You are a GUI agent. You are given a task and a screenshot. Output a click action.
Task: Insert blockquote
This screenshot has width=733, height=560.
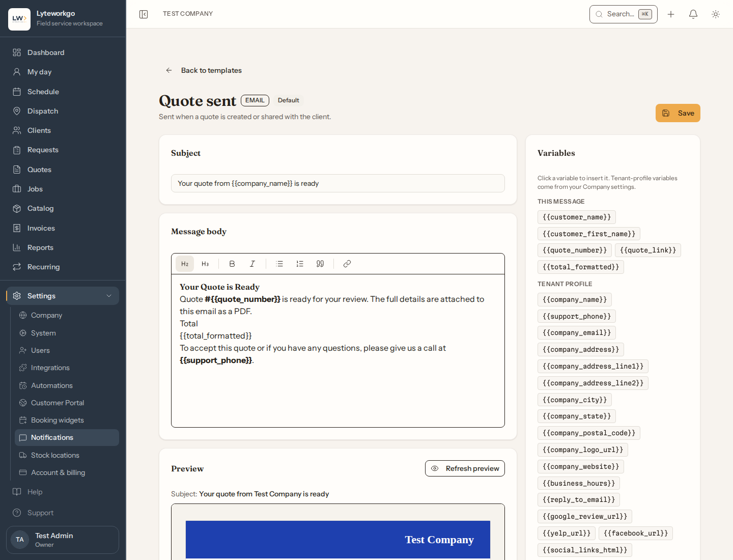(x=320, y=264)
